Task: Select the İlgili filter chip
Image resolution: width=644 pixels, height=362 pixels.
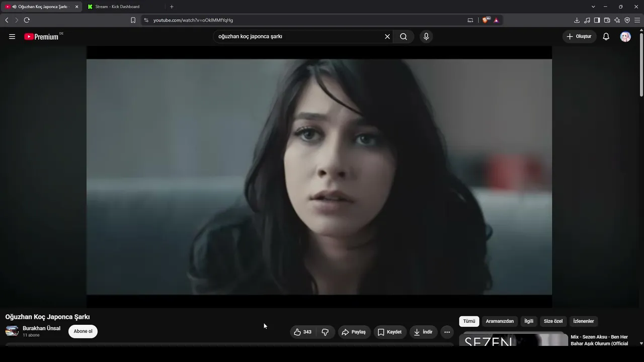Action: point(529,321)
